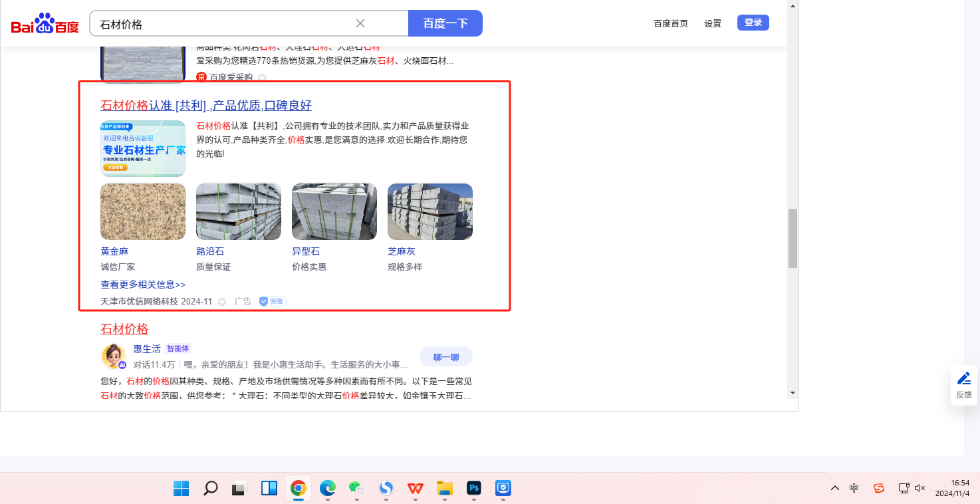Click the 黄金麻 granite thumbnail image

pos(143,211)
